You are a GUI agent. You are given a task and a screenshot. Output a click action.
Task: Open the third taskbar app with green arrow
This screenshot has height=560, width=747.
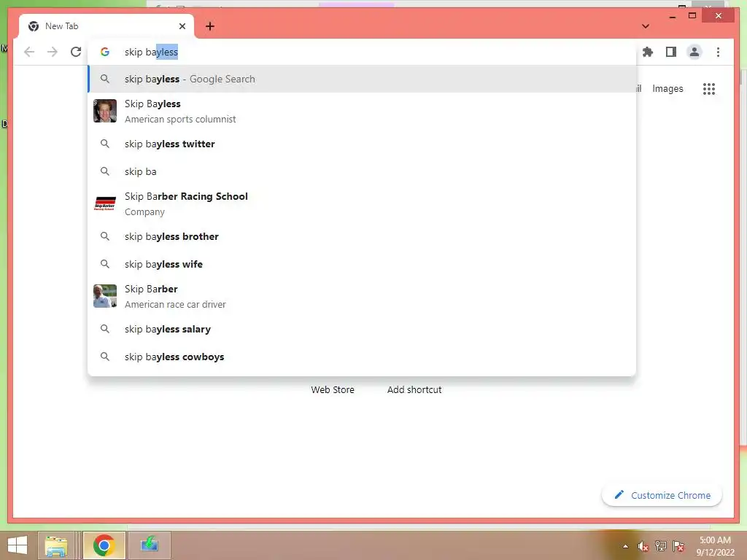click(149, 545)
